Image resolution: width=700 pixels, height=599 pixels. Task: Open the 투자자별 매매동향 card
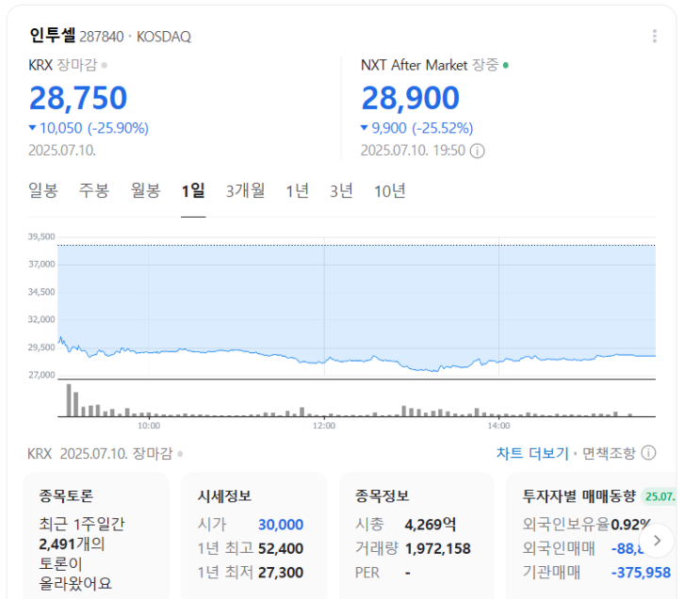tap(591, 536)
